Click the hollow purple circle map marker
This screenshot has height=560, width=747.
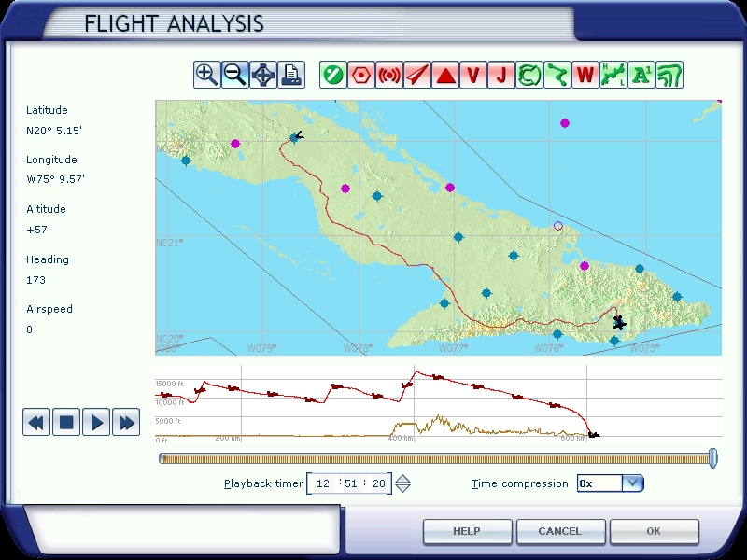click(x=558, y=226)
